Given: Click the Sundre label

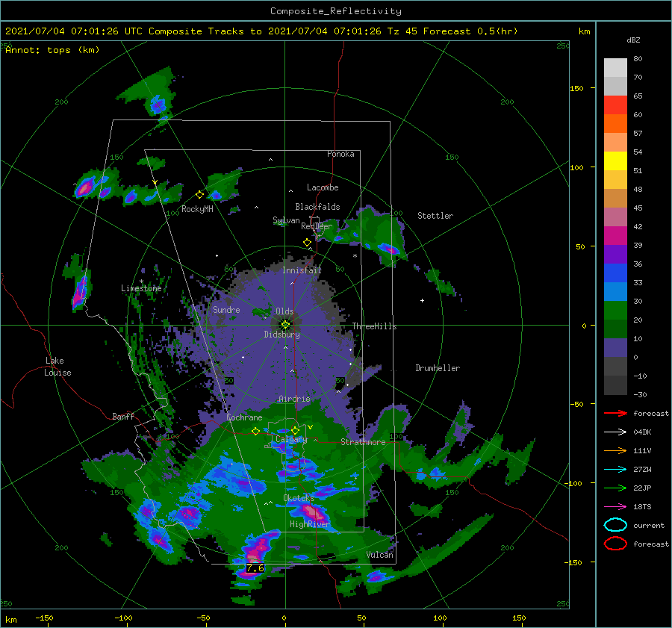Looking at the screenshot, I should pyautogui.click(x=226, y=310).
